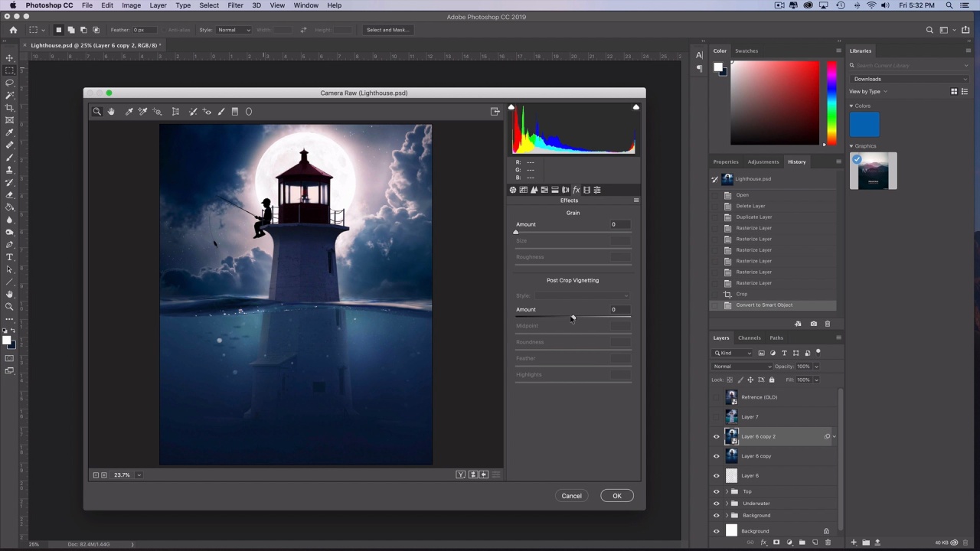Select the Radial Filter tool
The height and width of the screenshot is (551, 980).
click(x=249, y=112)
